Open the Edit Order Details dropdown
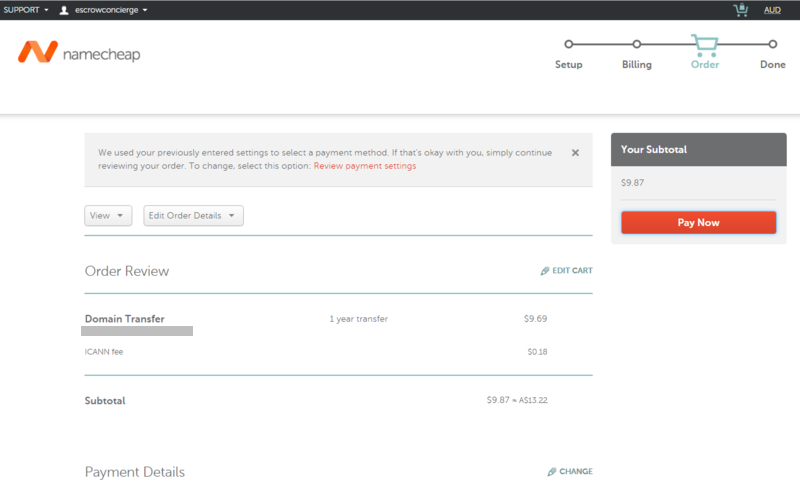This screenshot has width=800, height=488. [193, 216]
